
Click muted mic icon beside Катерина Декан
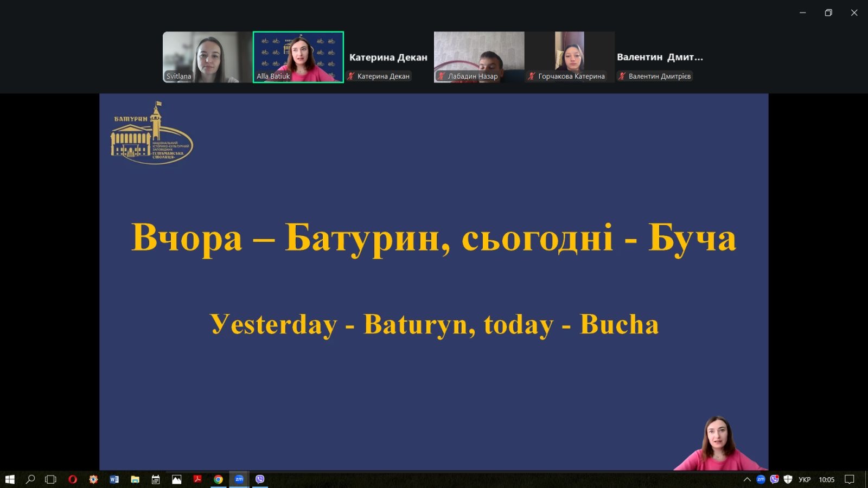point(352,76)
